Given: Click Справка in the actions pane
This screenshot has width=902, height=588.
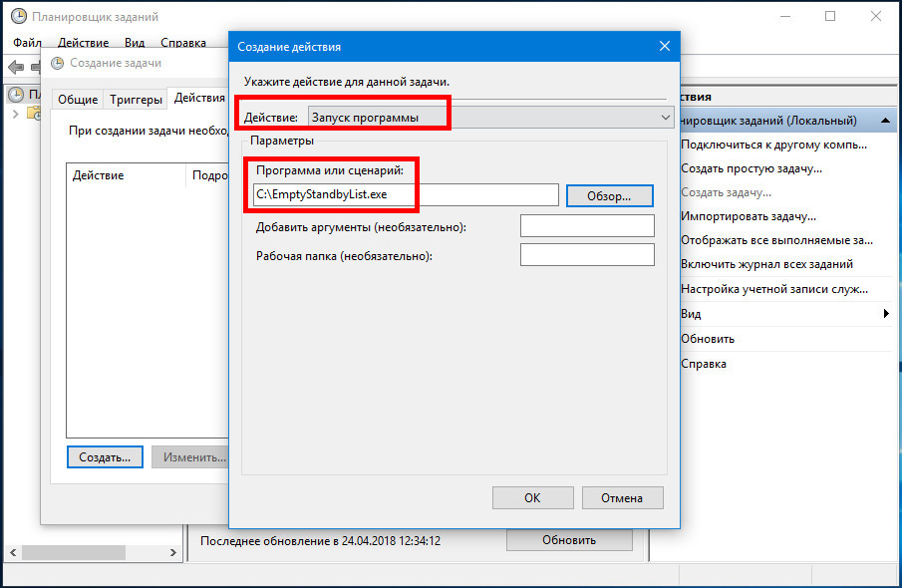Looking at the screenshot, I should 704,364.
